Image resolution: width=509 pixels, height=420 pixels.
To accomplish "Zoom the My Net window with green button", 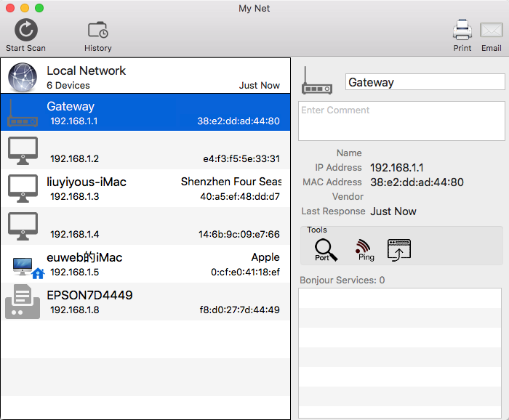I will tap(39, 8).
